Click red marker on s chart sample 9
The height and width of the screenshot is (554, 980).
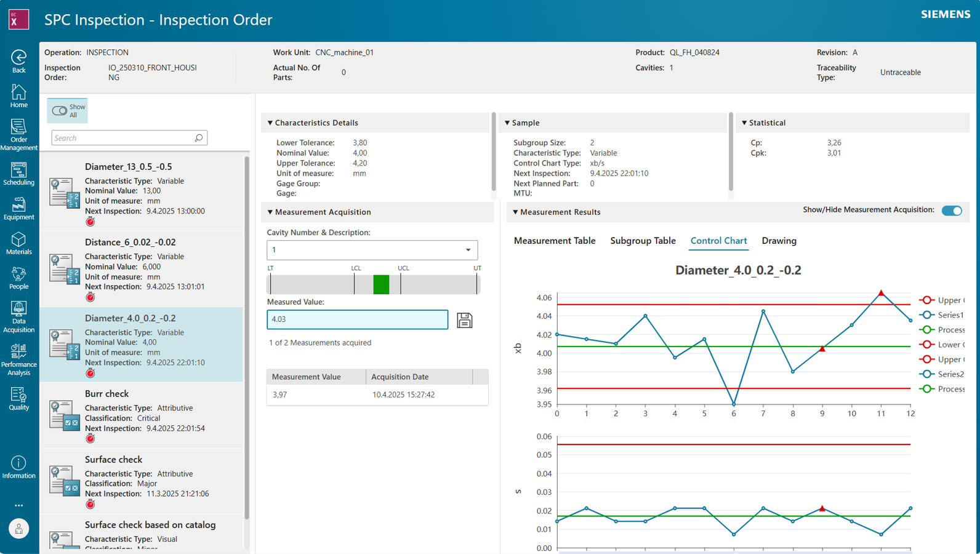tap(822, 508)
